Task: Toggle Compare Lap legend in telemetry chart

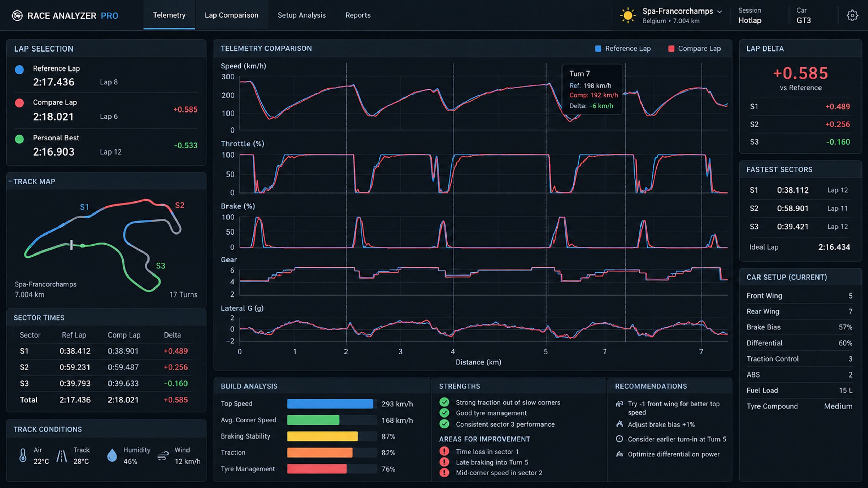Action: pyautogui.click(x=694, y=48)
